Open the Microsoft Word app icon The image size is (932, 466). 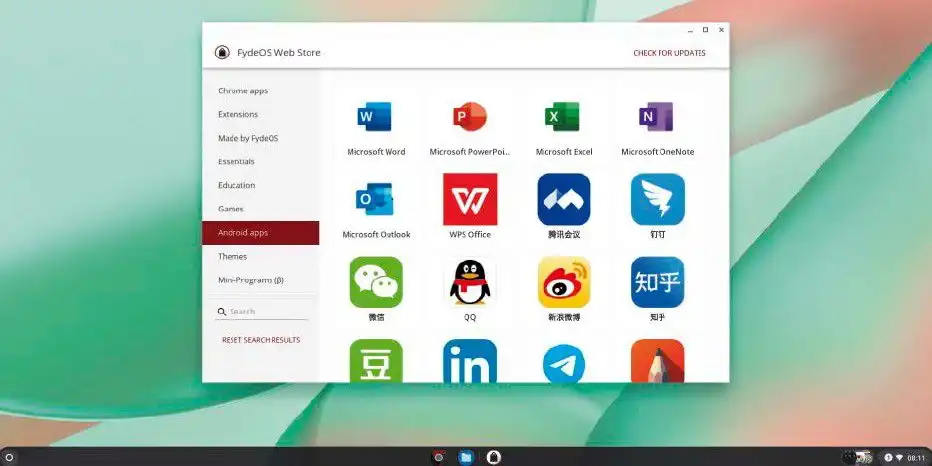pyautogui.click(x=375, y=118)
